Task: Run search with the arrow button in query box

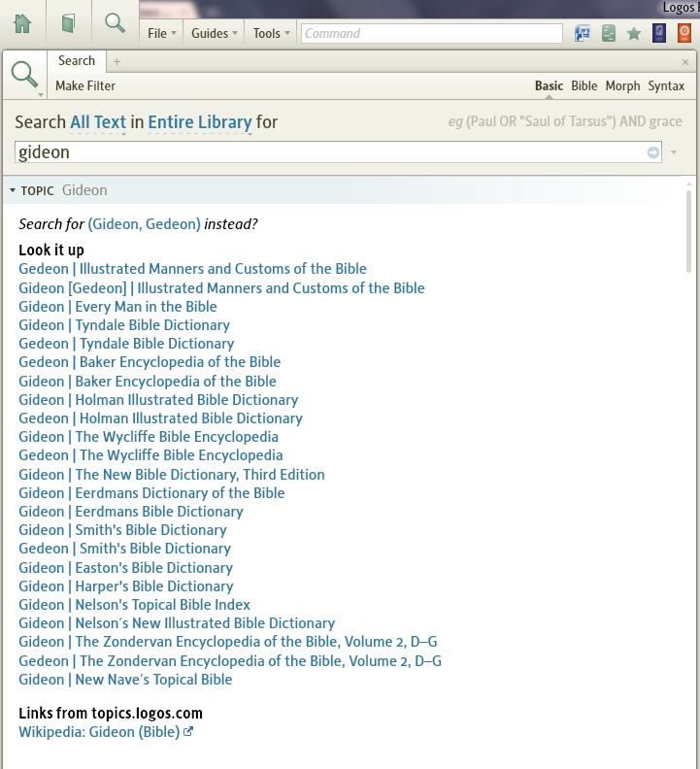Action: pos(652,152)
